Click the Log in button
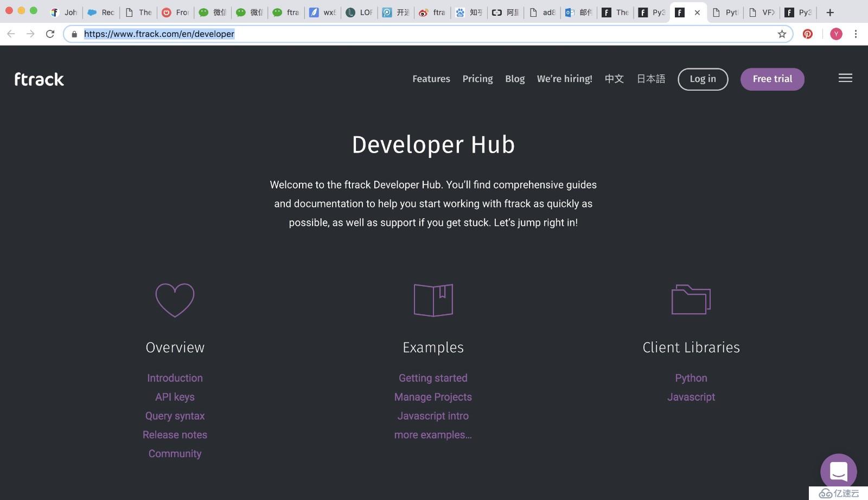Viewport: 868px width, 500px height. tap(703, 79)
